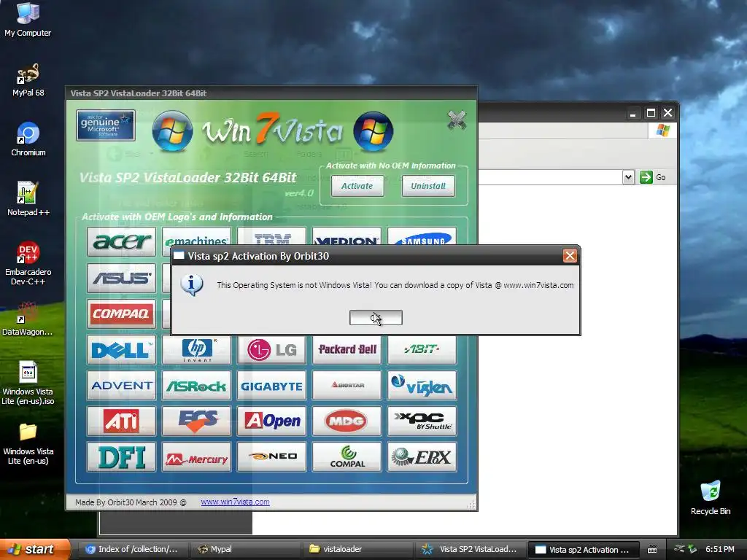
Task: Switch to Vista SP2 VistaLoad taskbar item
Action: pos(471,549)
